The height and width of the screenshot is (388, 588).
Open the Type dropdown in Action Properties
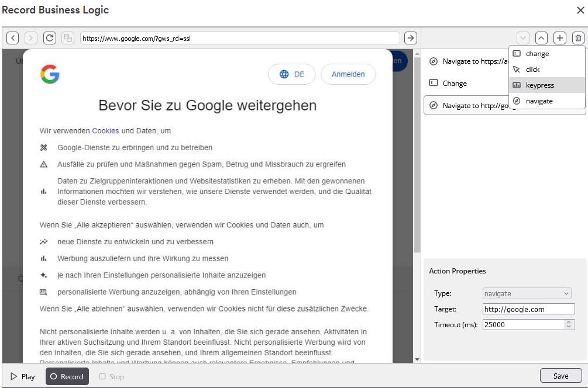click(x=527, y=293)
